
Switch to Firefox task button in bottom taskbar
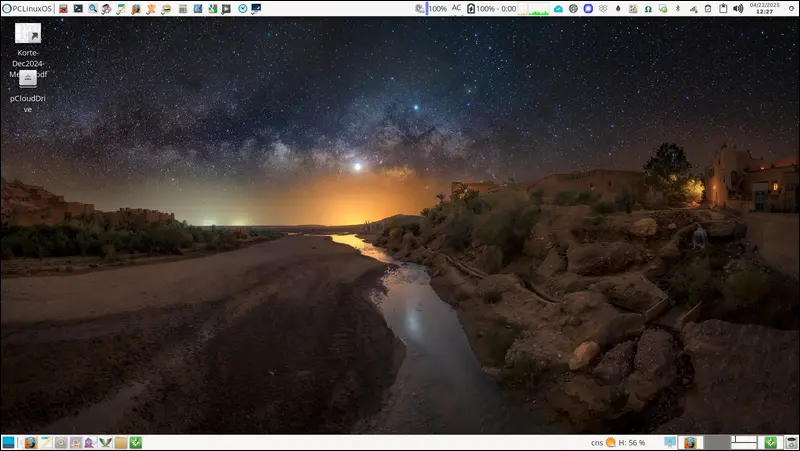click(690, 442)
